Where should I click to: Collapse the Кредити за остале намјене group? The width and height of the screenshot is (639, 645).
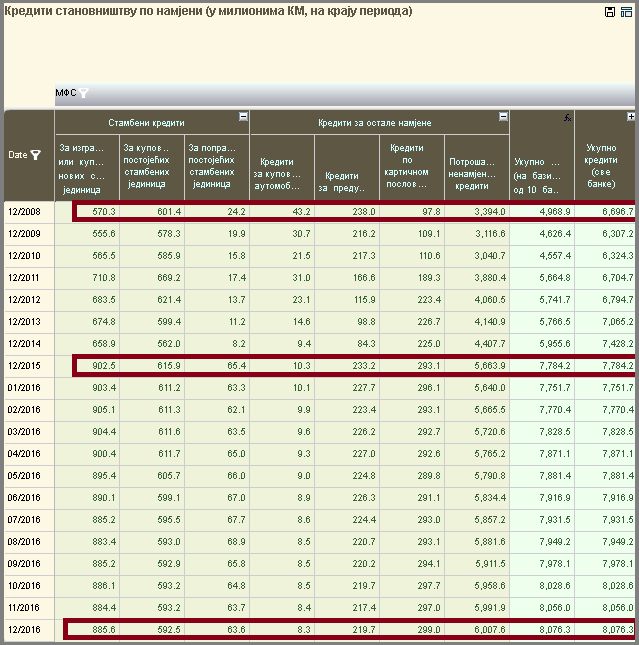[x=503, y=117]
